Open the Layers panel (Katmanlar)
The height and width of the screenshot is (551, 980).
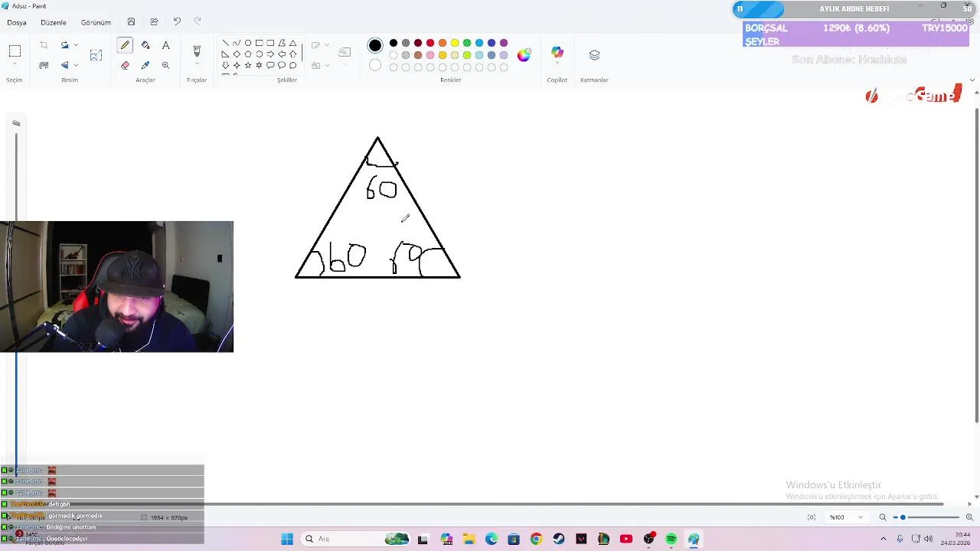coord(594,55)
